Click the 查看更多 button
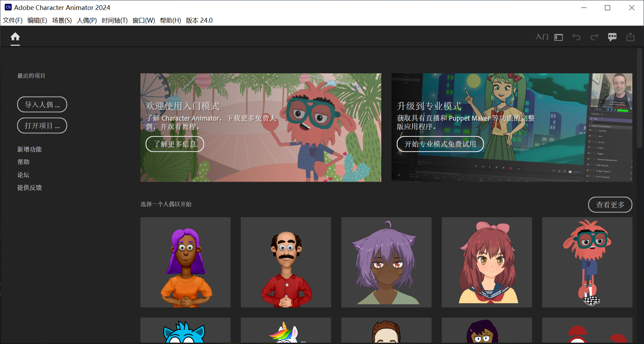 [x=610, y=205]
